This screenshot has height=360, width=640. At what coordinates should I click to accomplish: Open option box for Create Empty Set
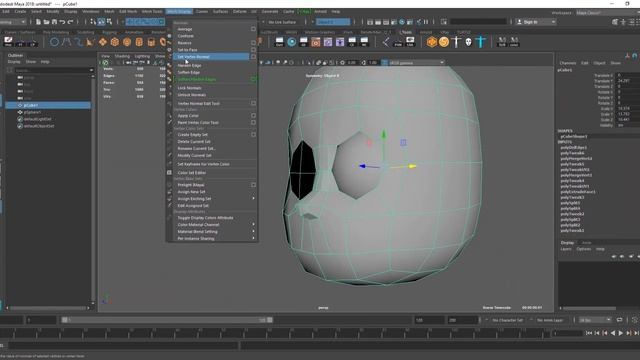coord(253,135)
